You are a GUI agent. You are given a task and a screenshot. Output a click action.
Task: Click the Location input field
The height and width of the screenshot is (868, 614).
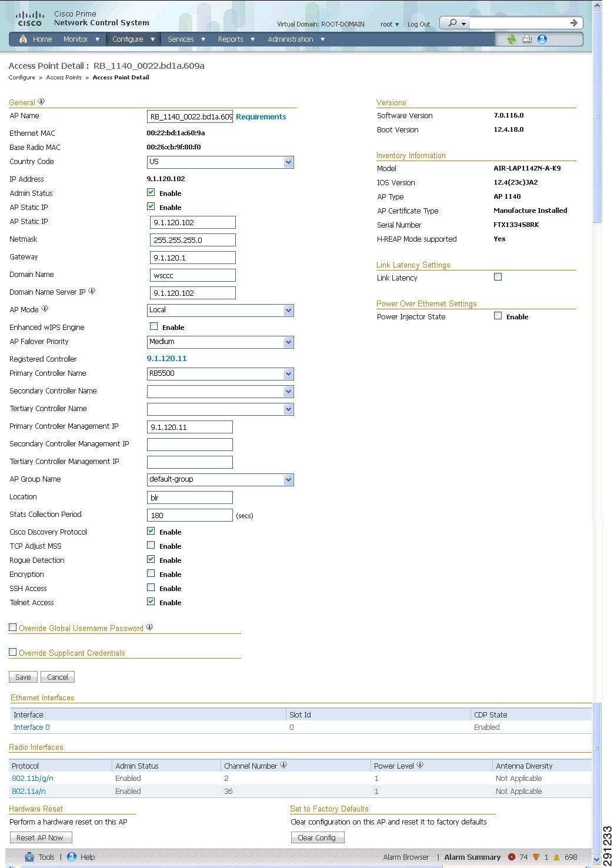pyautogui.click(x=189, y=498)
